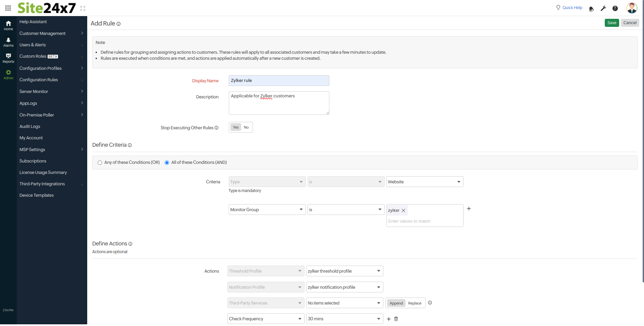Click the wrench tools icon in header
The height and width of the screenshot is (326, 644).
click(x=603, y=8)
